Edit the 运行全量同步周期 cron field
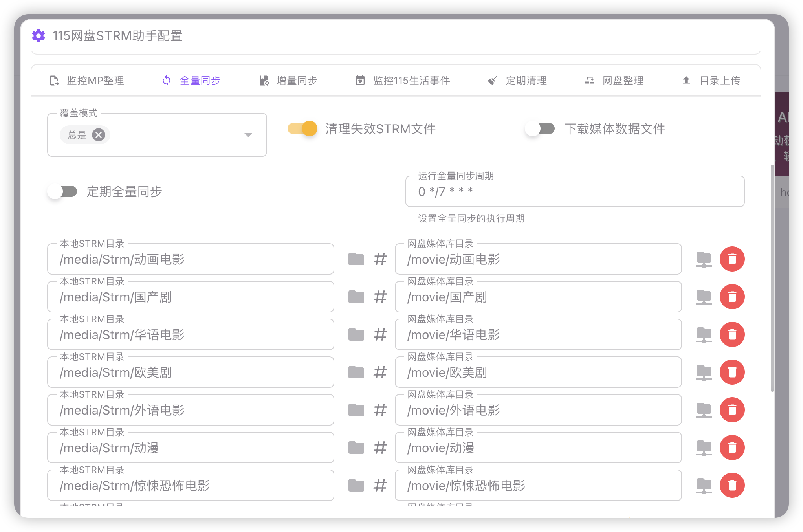The width and height of the screenshot is (803, 532). click(x=575, y=191)
